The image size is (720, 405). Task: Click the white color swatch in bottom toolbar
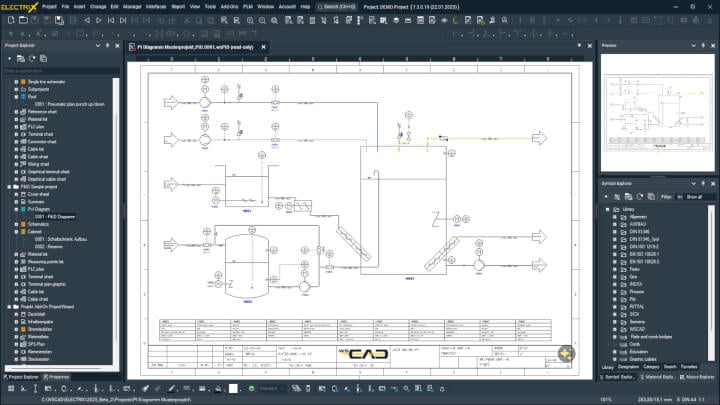point(233,388)
